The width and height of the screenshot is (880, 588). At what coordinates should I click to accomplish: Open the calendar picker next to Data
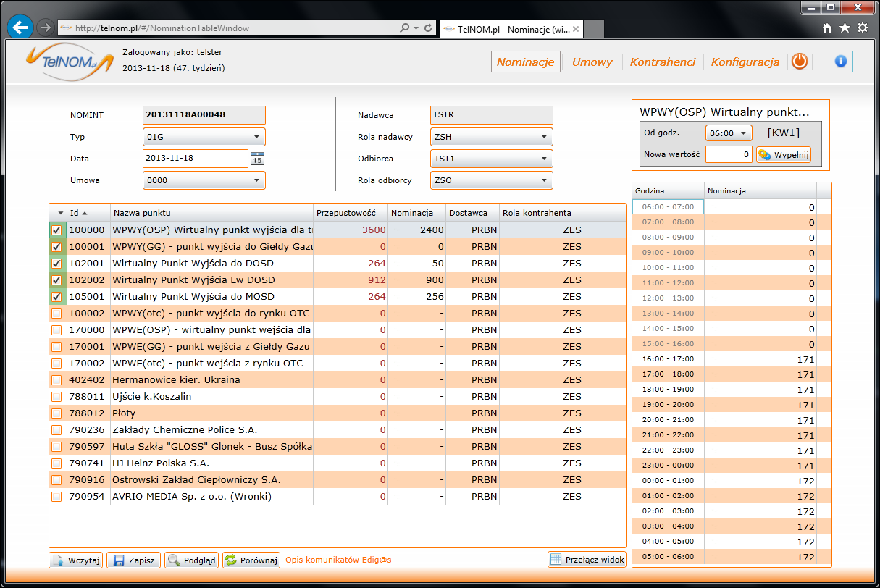pos(257,159)
